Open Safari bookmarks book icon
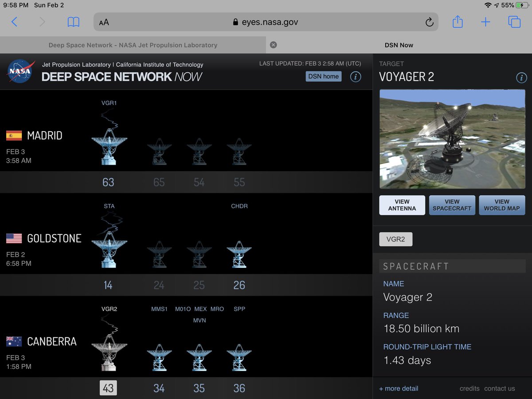The image size is (532, 399). 73,22
